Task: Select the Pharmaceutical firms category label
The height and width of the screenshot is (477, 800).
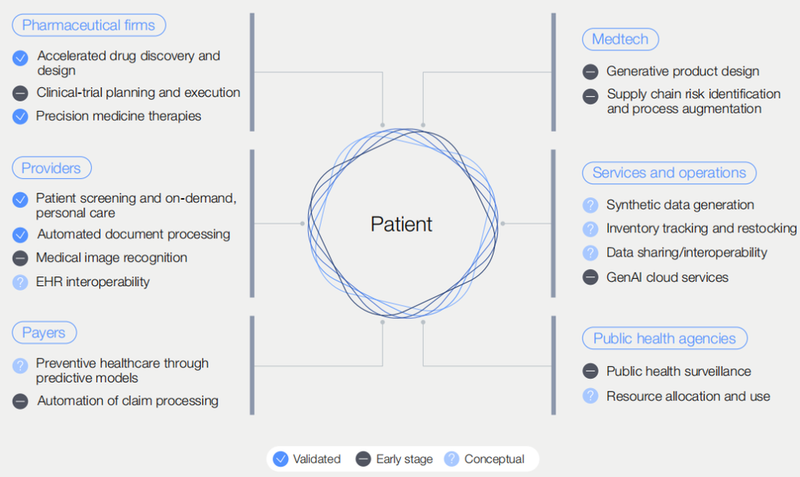Action: [x=87, y=24]
